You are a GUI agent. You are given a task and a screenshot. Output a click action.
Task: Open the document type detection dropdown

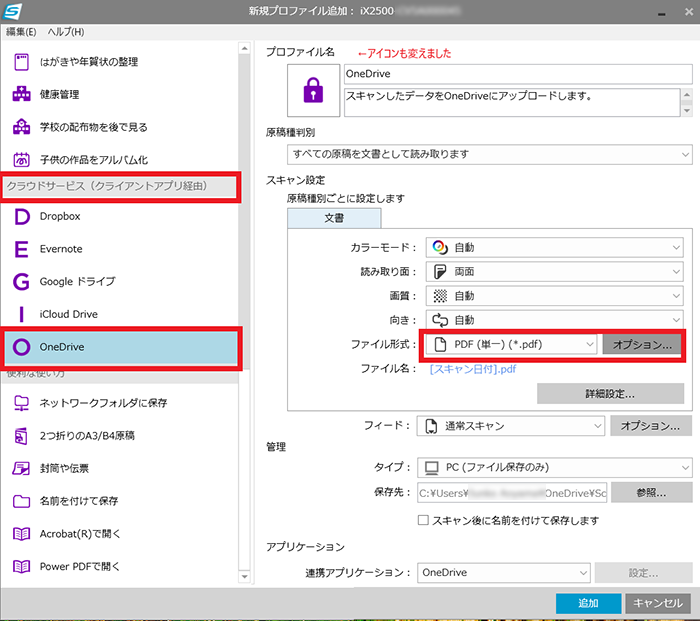pos(490,154)
